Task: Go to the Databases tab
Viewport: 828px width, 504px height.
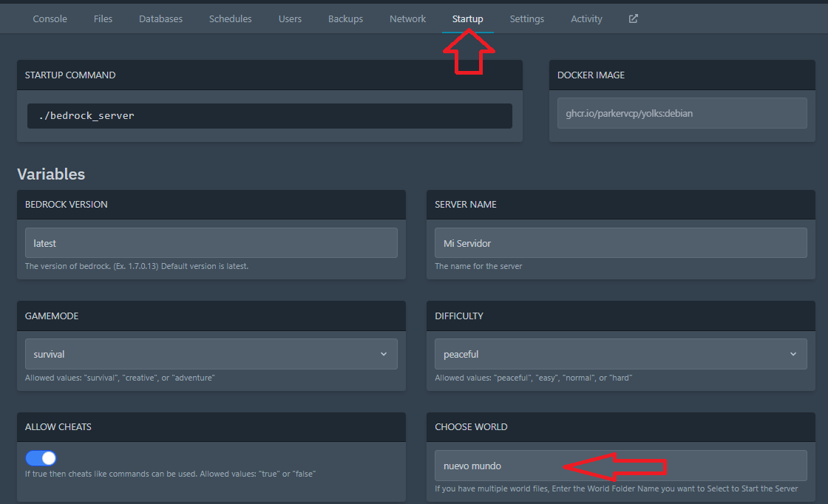Action: click(x=160, y=18)
